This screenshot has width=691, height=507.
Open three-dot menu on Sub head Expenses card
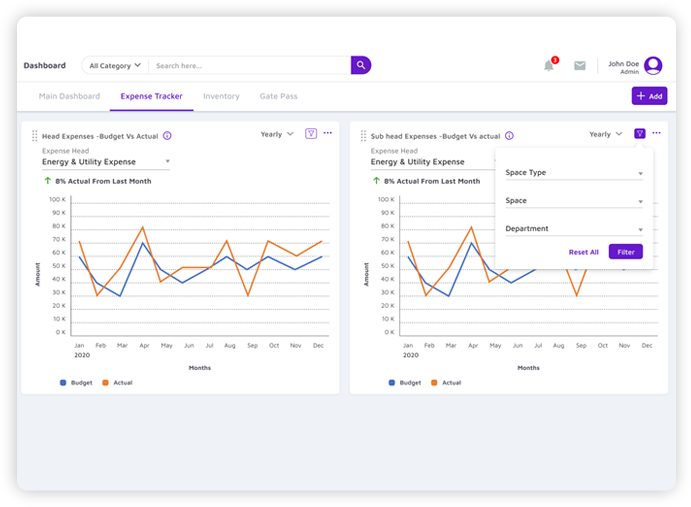point(656,134)
